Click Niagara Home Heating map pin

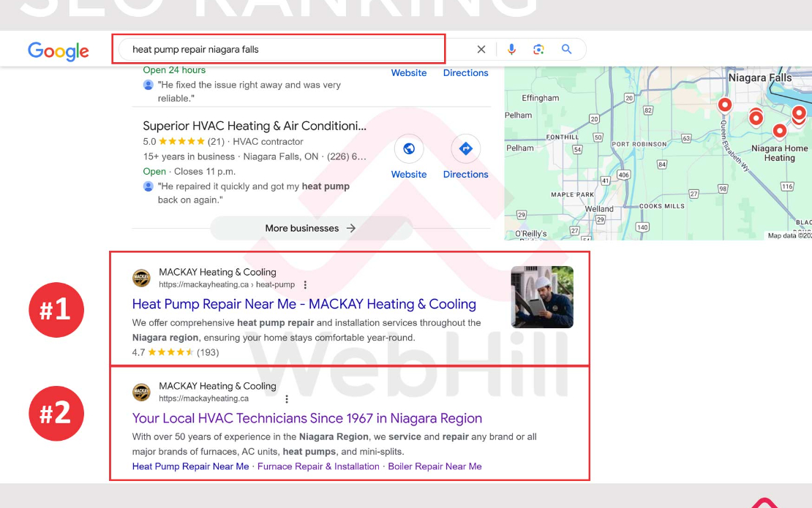(779, 131)
